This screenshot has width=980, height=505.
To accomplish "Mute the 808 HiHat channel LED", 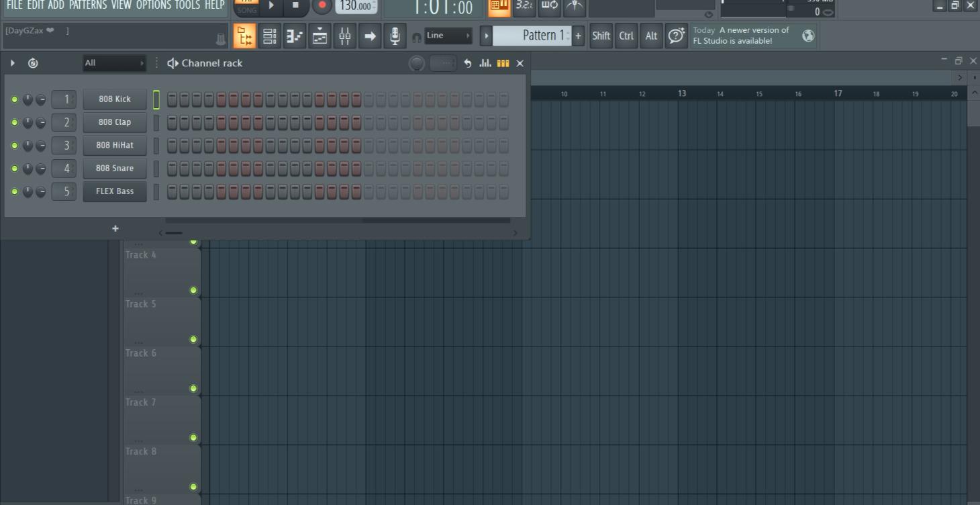I will 15,145.
